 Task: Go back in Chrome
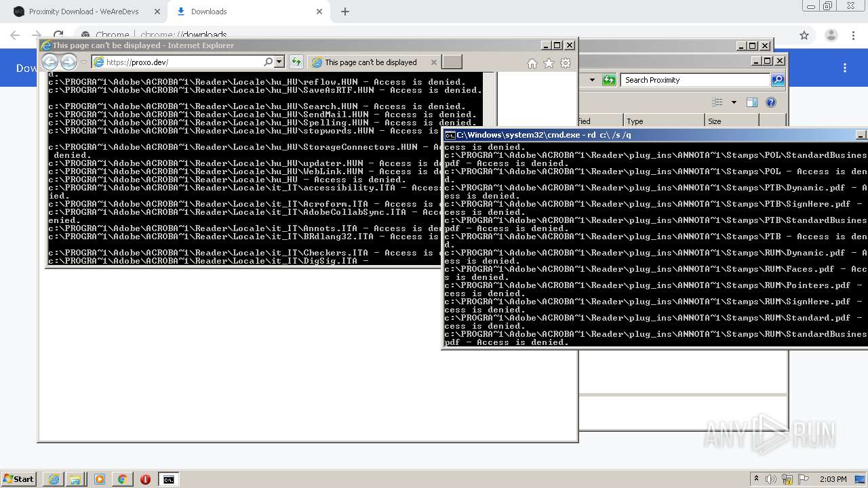pyautogui.click(x=15, y=35)
